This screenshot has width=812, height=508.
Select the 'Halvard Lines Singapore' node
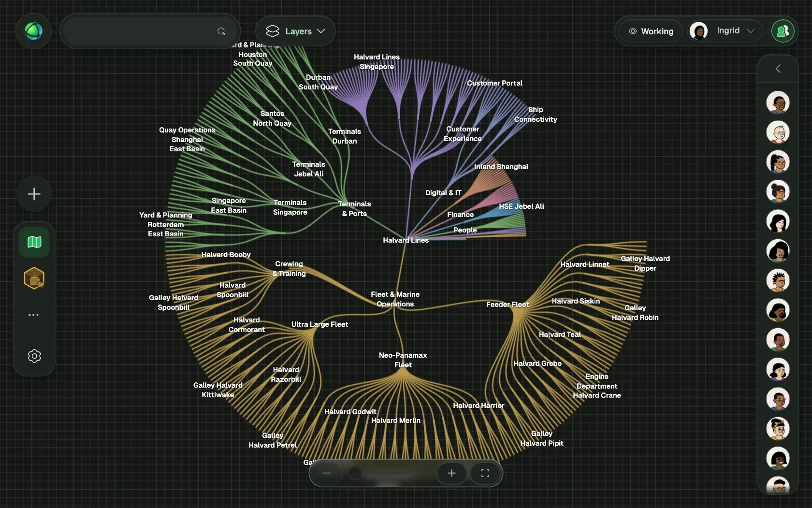[377, 62]
